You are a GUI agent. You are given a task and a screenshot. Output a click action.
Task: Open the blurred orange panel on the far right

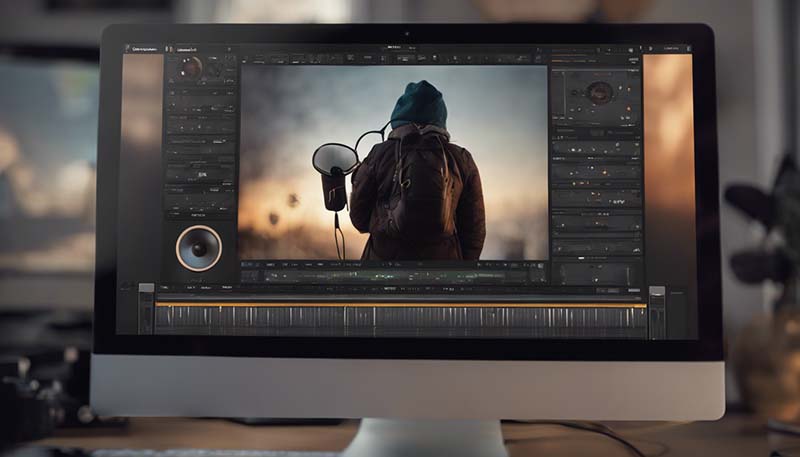(668, 171)
